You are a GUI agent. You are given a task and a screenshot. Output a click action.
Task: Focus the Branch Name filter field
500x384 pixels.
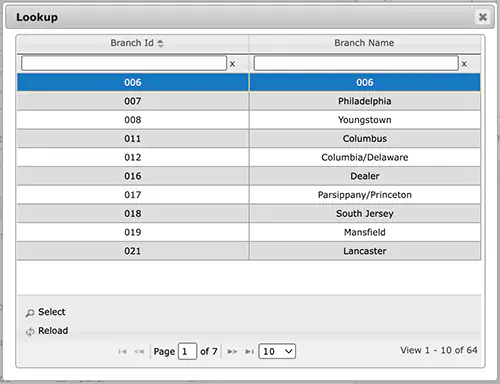point(356,63)
